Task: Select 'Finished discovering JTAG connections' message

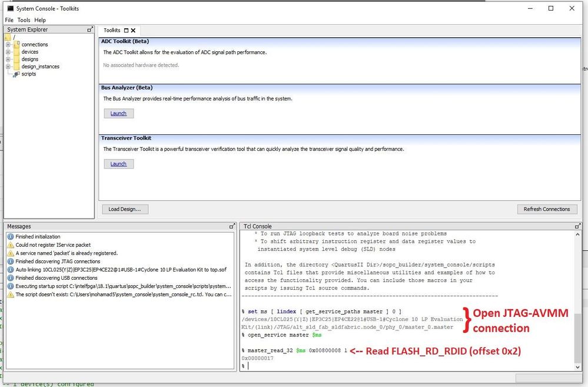Action: tap(58, 262)
